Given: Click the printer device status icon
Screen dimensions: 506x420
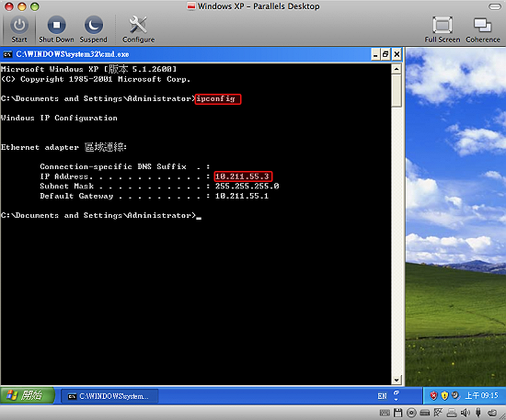Looking at the screenshot, I should [x=452, y=413].
